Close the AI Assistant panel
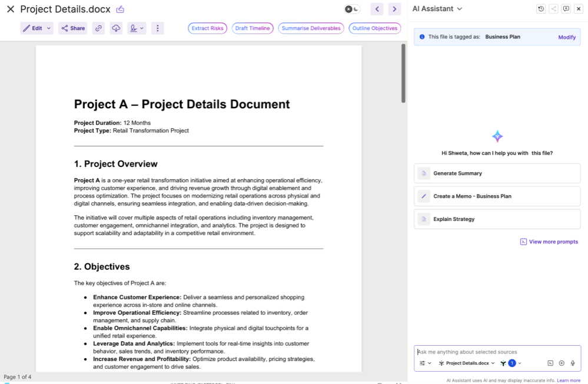Image resolution: width=588 pixels, height=384 pixels. click(579, 9)
